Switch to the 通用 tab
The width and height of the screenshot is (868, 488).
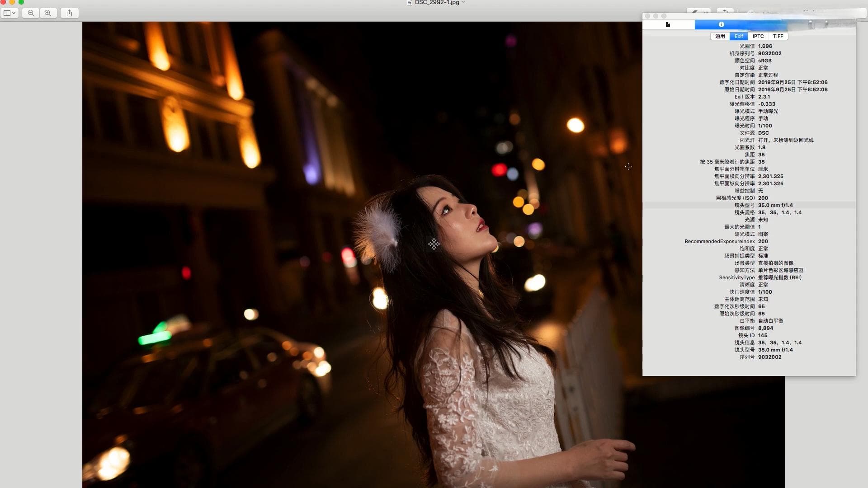click(x=720, y=36)
